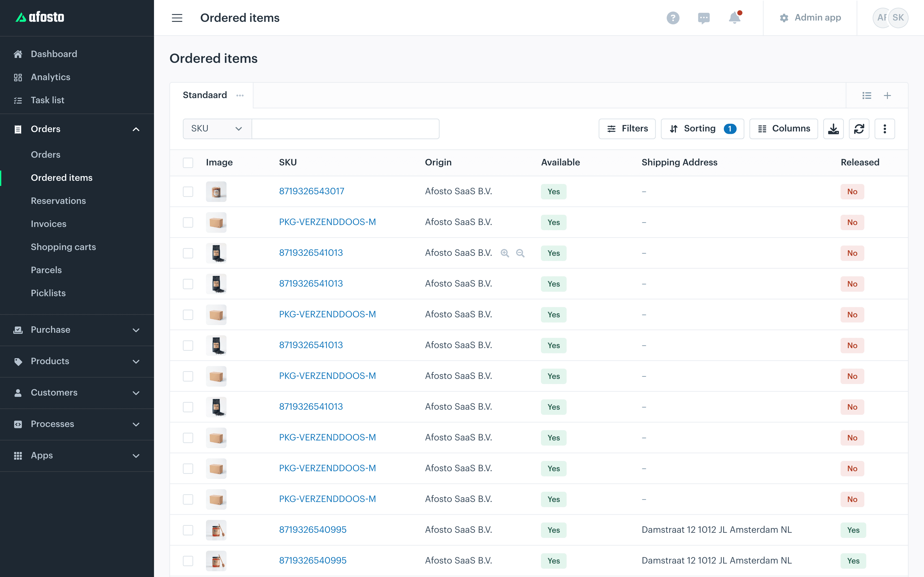Go to Reservations in sidebar
Screen dimensions: 924x577
click(58, 201)
